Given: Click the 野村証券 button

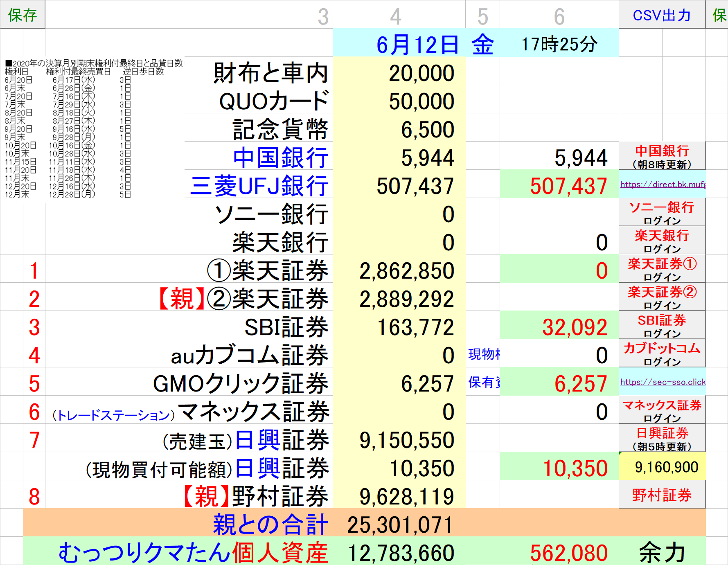Looking at the screenshot, I should point(662,495).
